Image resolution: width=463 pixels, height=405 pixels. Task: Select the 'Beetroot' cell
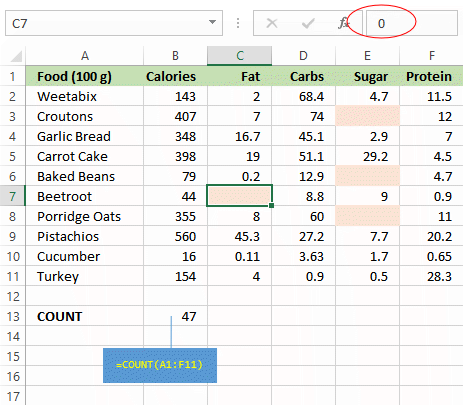pos(85,196)
